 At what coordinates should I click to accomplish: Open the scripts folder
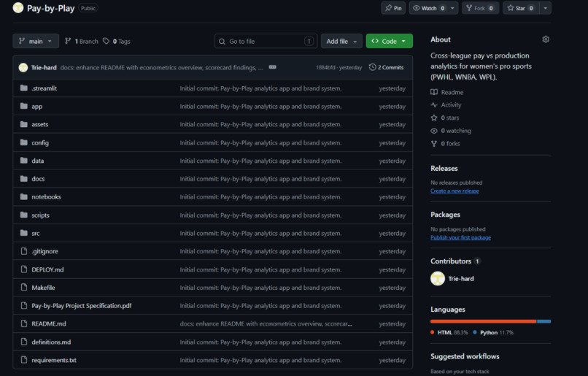click(41, 215)
